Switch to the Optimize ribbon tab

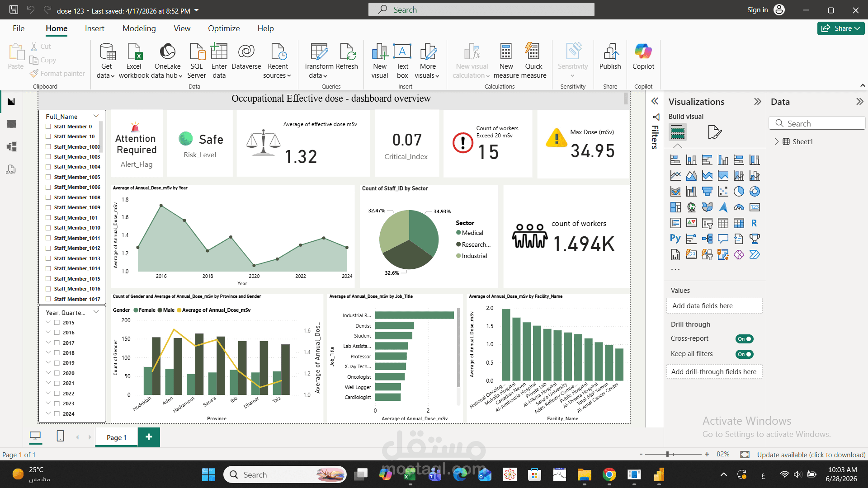224,28
